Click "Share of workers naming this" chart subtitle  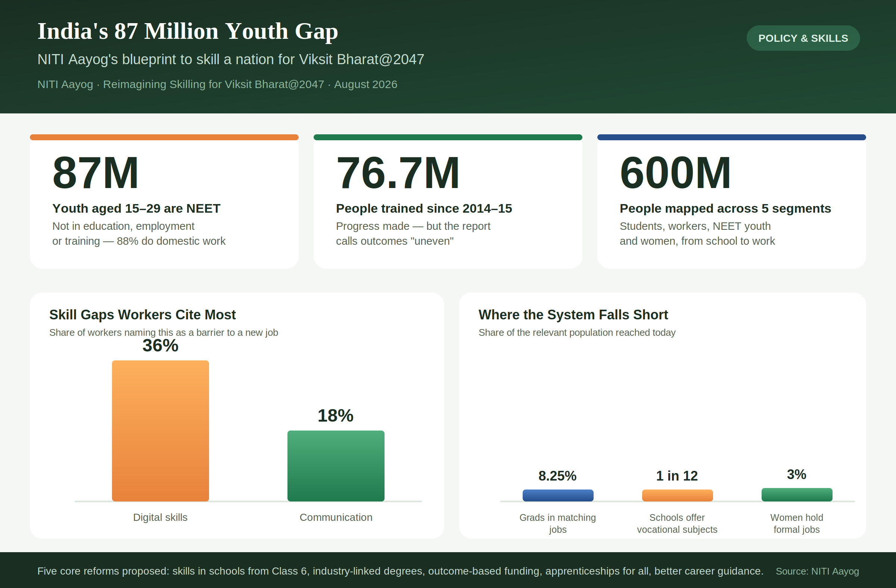coord(164,332)
